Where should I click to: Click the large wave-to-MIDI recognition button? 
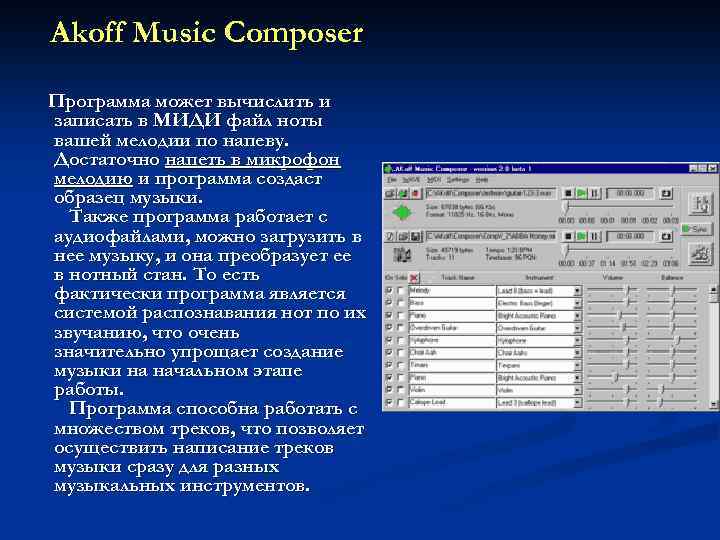click(701, 204)
